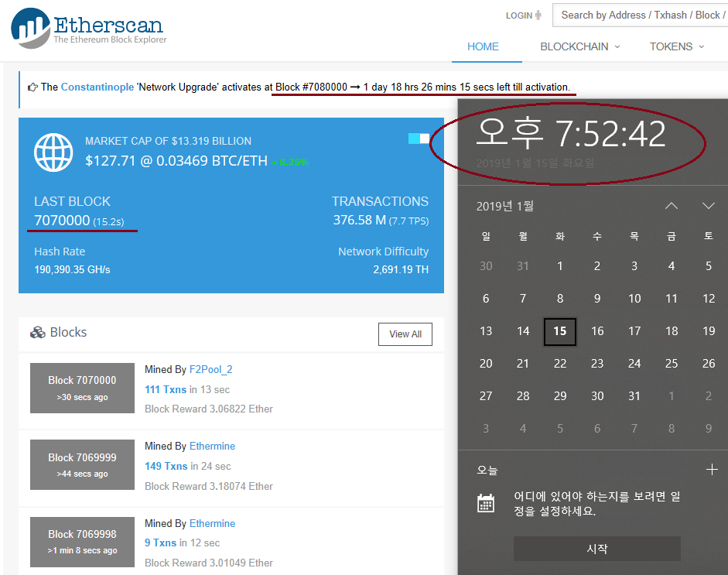Click the globe icon in market cap panel

pos(53,152)
